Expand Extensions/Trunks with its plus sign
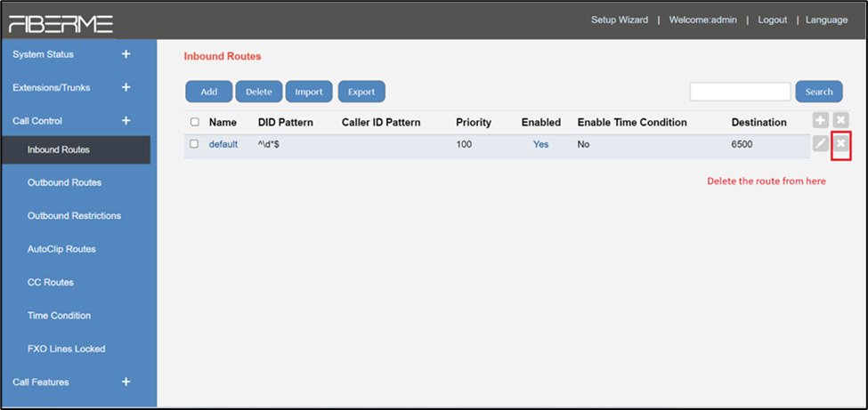 pyautogui.click(x=126, y=87)
